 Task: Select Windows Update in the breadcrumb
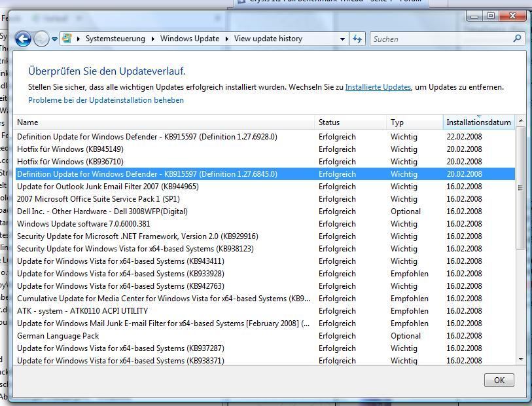190,39
